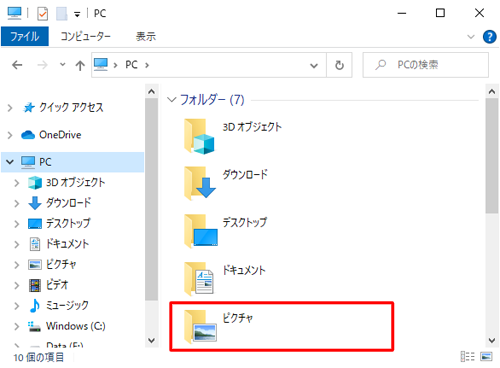Select ビデオ in the sidebar

(57, 285)
